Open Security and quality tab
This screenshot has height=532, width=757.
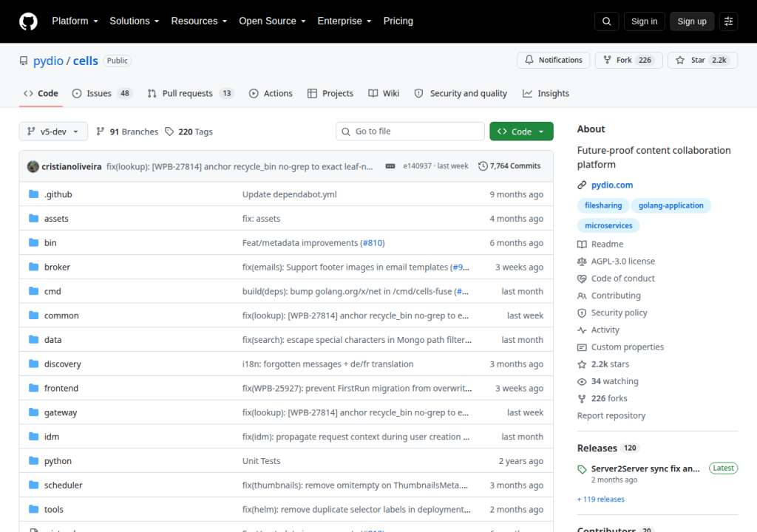461,93
